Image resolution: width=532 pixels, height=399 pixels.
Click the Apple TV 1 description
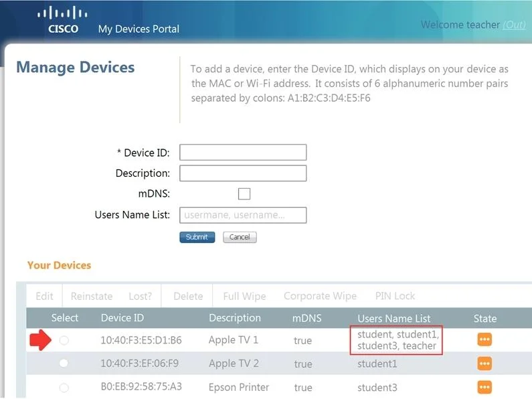pos(234,339)
